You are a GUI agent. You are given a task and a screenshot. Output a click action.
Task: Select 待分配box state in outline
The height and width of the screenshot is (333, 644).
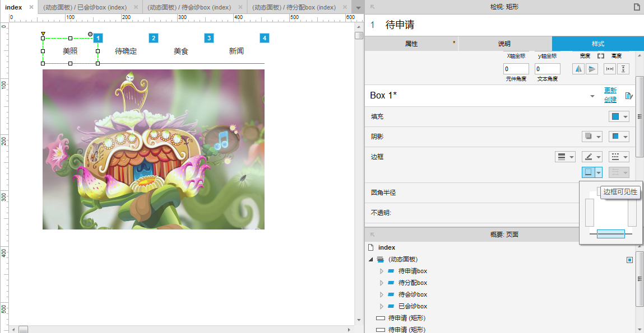click(413, 283)
